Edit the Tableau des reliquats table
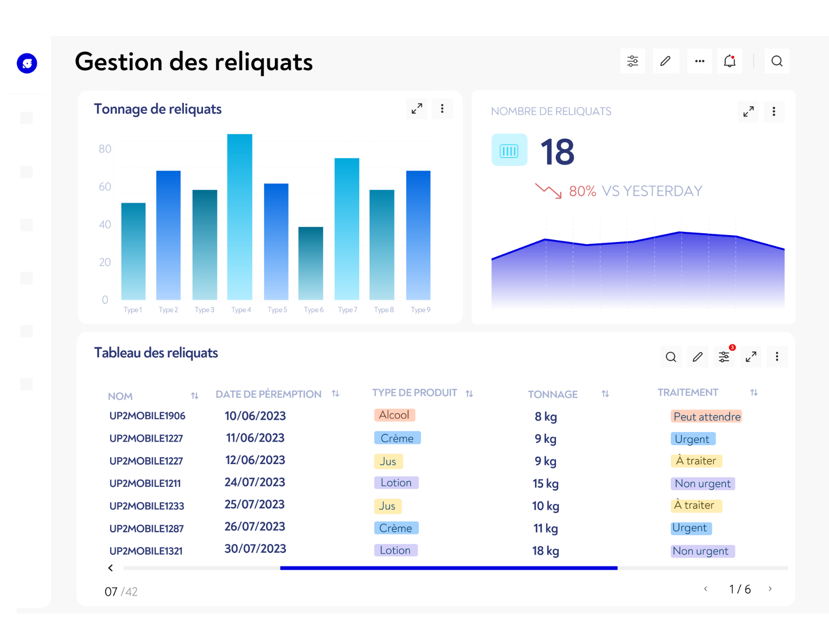Image resolution: width=829 pixels, height=644 pixels. point(698,357)
